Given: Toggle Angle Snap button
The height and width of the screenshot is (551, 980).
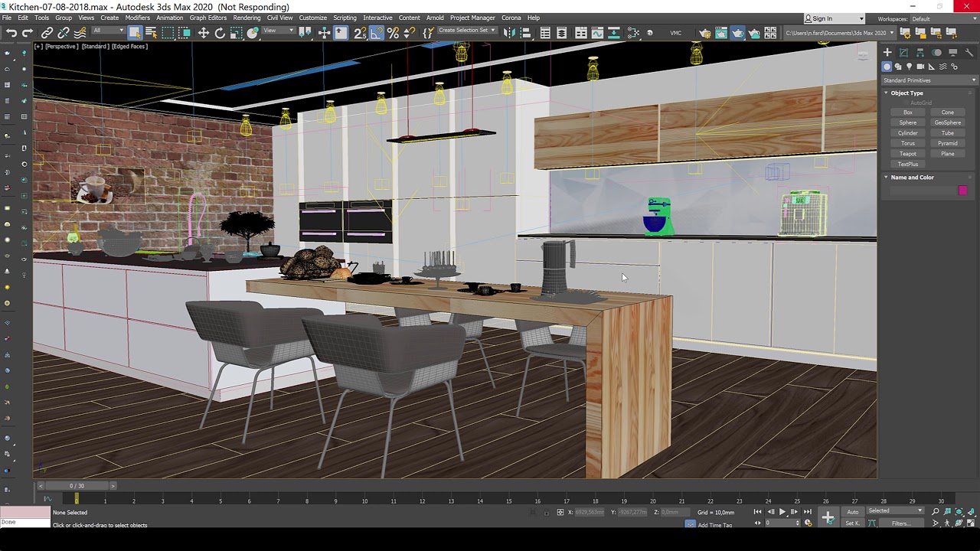Looking at the screenshot, I should click(377, 32).
